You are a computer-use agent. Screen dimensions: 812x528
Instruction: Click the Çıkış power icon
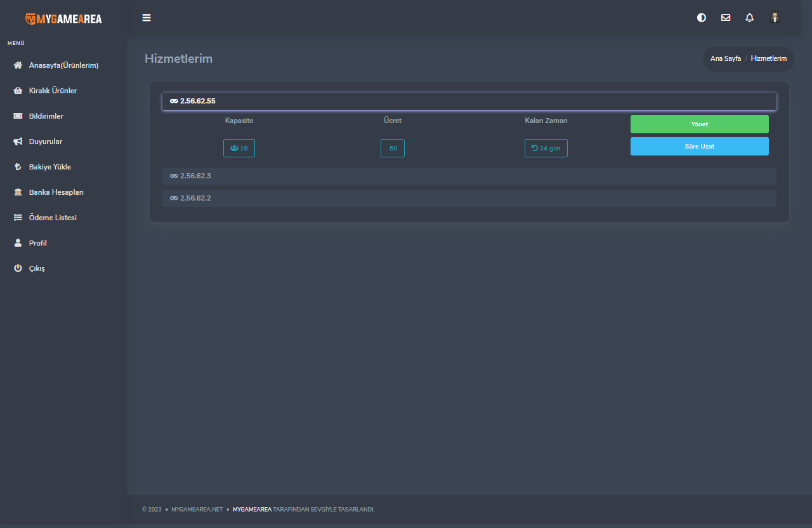tap(18, 268)
